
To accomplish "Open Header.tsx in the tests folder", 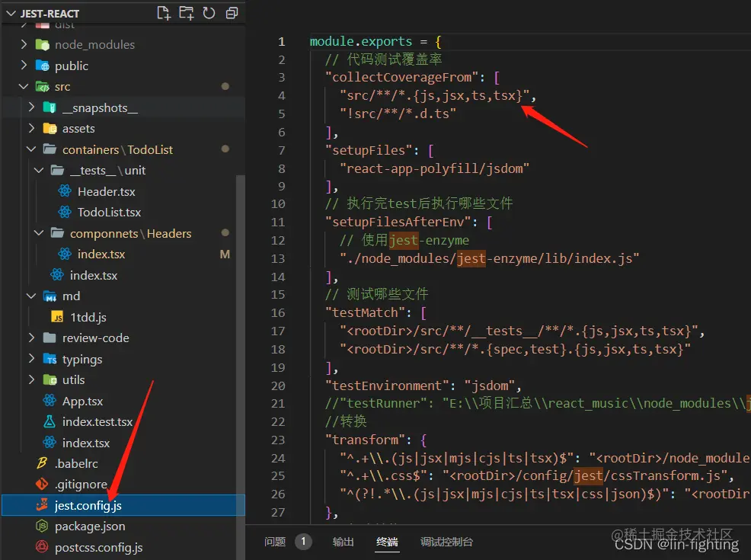I will [107, 191].
